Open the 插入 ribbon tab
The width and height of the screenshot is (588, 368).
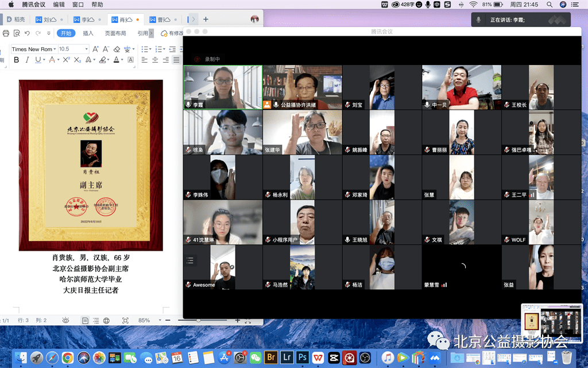pos(88,33)
